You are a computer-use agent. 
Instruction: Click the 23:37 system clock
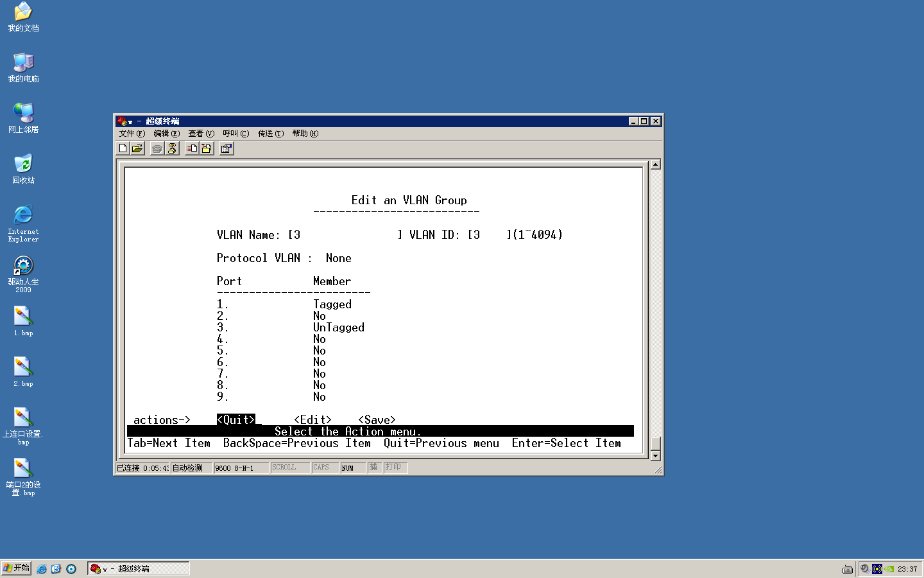point(907,569)
